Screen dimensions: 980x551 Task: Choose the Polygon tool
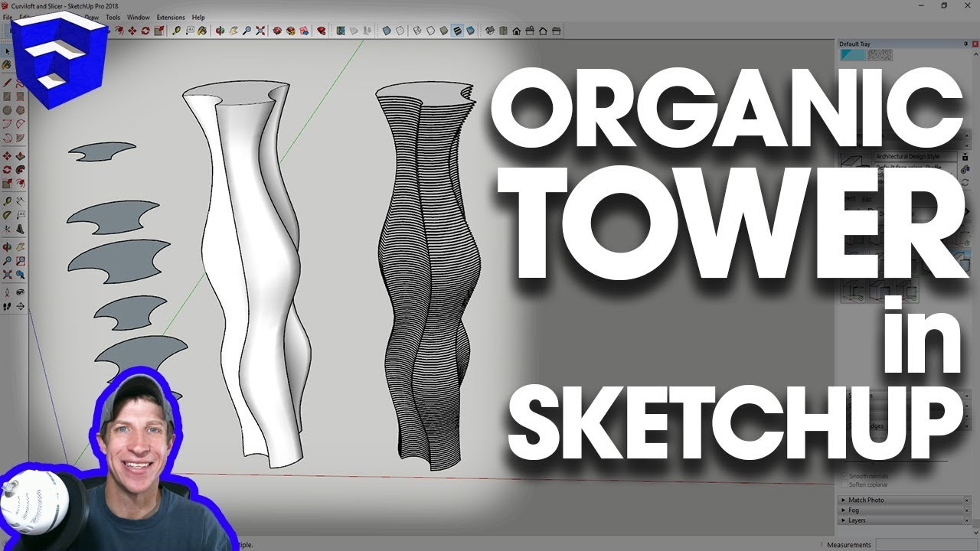(21, 110)
